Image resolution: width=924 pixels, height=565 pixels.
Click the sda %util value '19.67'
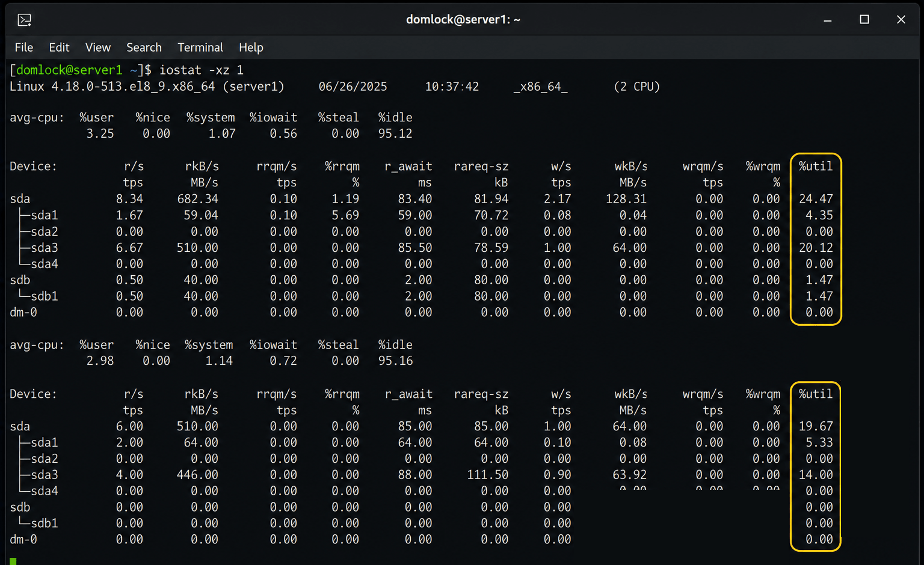click(x=816, y=427)
